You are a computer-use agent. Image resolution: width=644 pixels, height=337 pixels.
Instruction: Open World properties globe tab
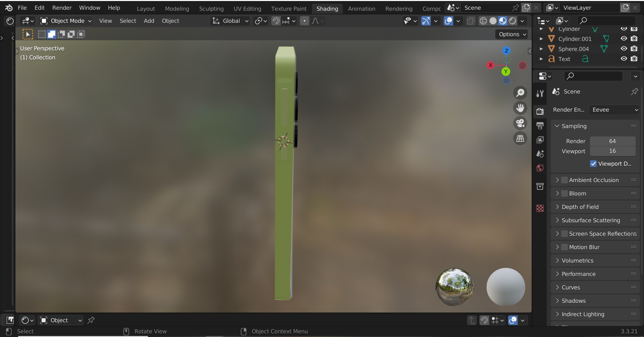tap(540, 168)
